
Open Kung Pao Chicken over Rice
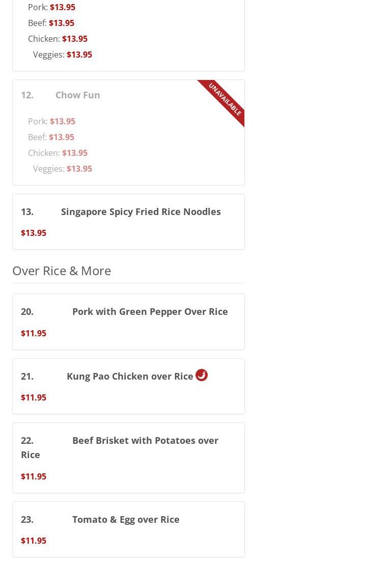[x=130, y=376]
